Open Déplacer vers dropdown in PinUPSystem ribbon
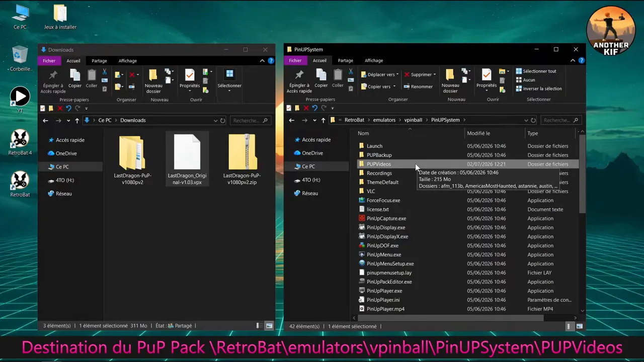The height and width of the screenshot is (362, 644). (379, 74)
